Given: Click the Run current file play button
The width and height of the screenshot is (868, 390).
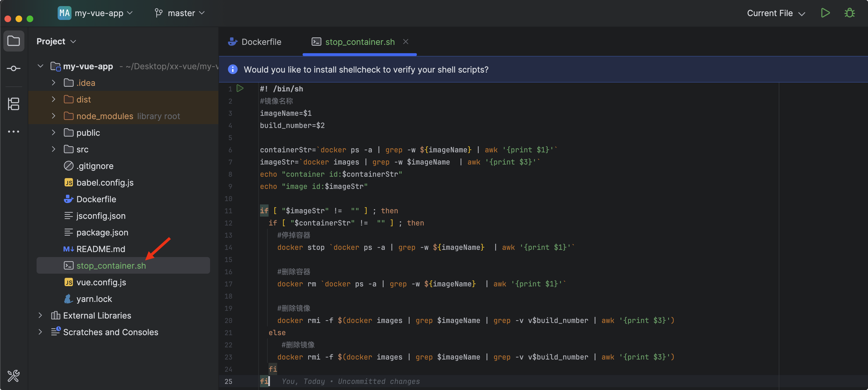Looking at the screenshot, I should [x=825, y=13].
